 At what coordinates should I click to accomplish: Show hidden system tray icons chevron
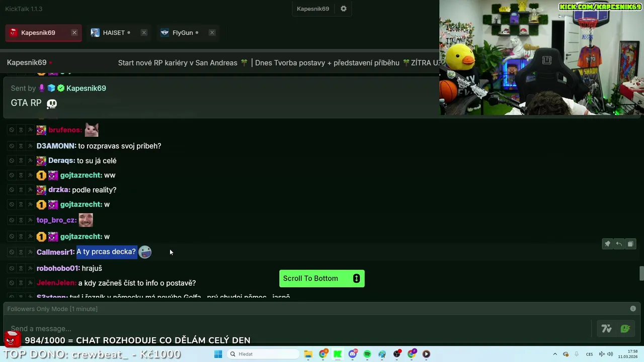[555, 354]
